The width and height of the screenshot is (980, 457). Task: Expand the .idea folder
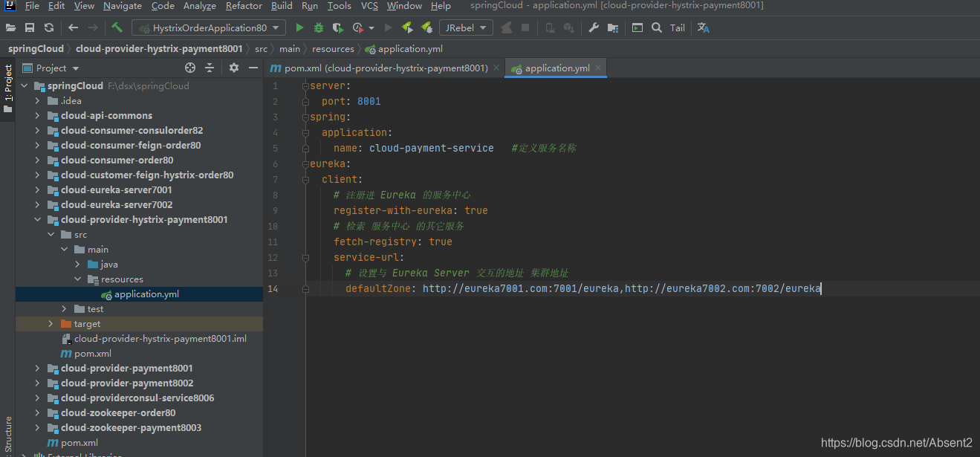point(38,101)
